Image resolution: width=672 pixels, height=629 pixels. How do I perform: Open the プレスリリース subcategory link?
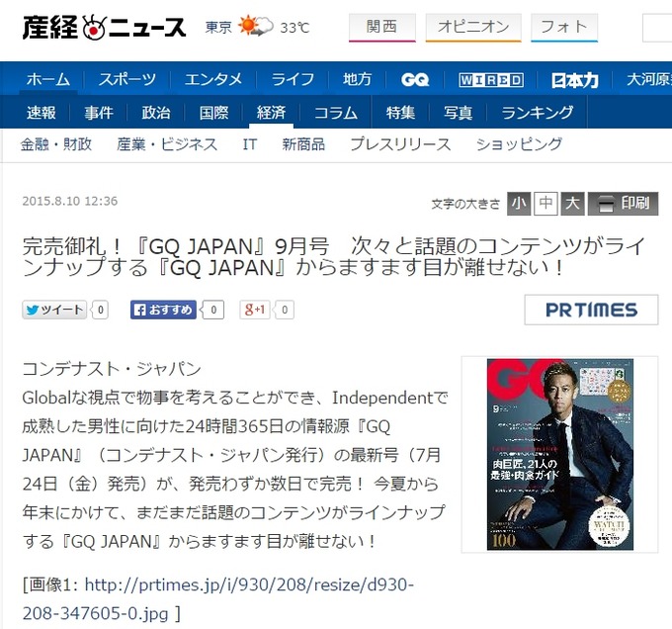(x=400, y=144)
